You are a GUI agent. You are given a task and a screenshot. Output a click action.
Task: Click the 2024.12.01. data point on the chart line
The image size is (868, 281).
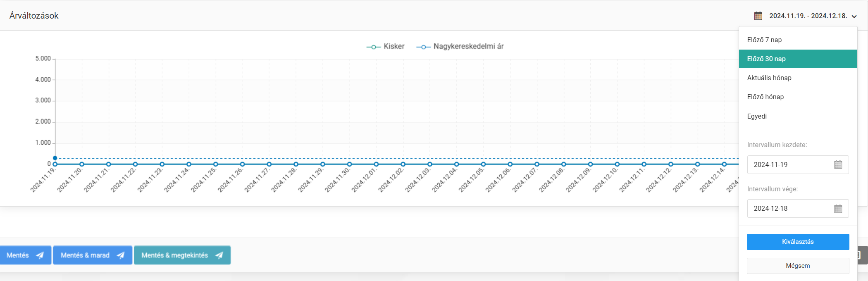click(376, 164)
